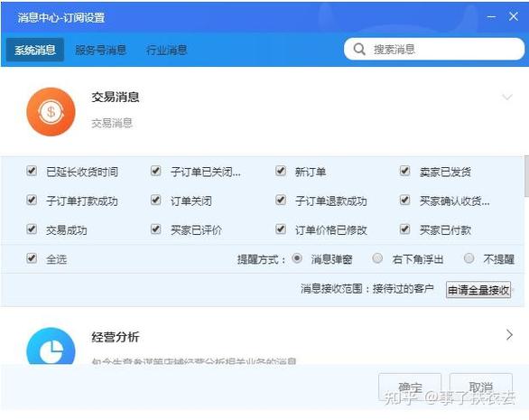Viewport: 529px width, 420px height.
Task: Uncheck the 交易成功 checkbox
Action: 32,229
